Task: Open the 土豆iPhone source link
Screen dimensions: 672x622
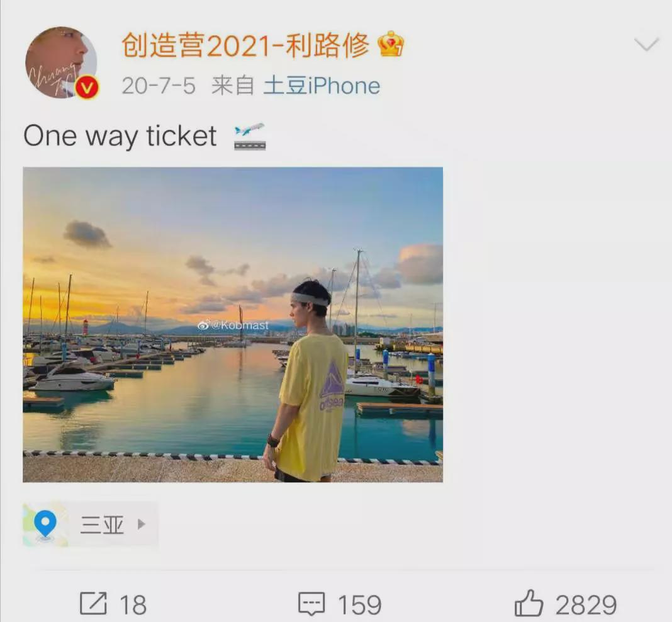Action: [x=322, y=86]
